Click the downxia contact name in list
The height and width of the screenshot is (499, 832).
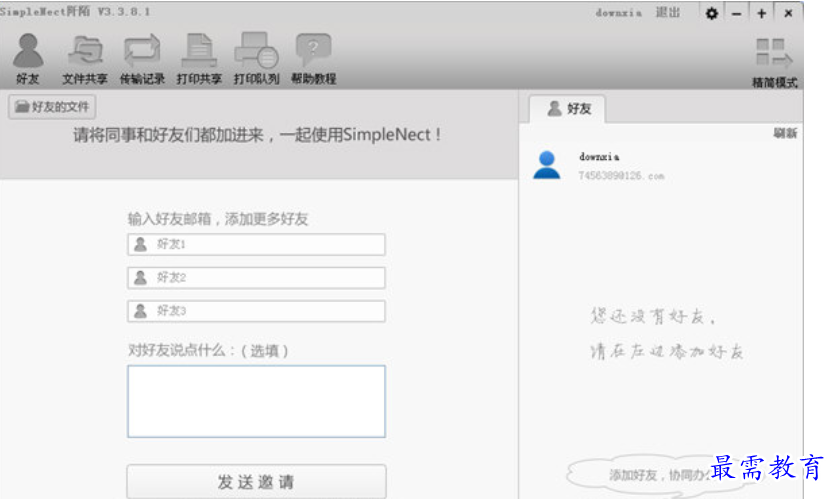coord(599,157)
